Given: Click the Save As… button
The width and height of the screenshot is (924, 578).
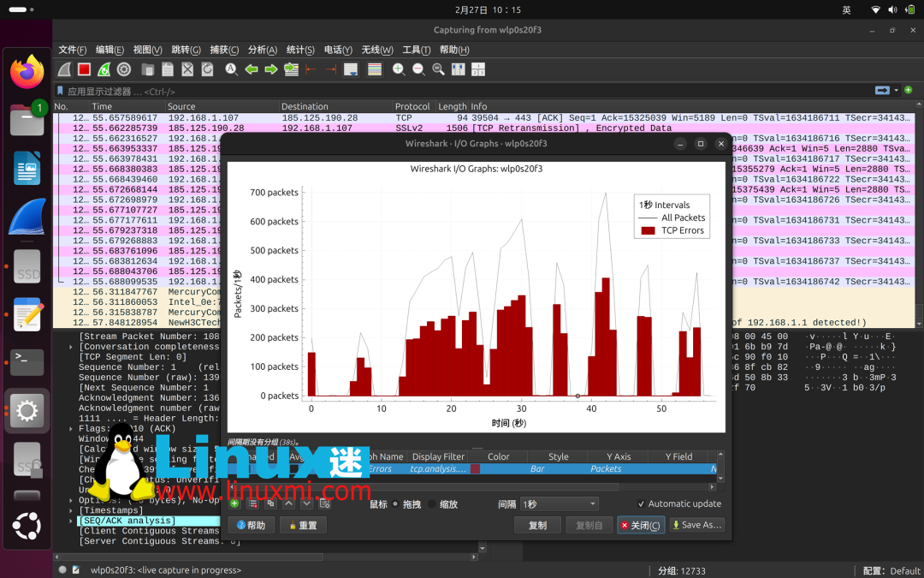Looking at the screenshot, I should click(696, 525).
